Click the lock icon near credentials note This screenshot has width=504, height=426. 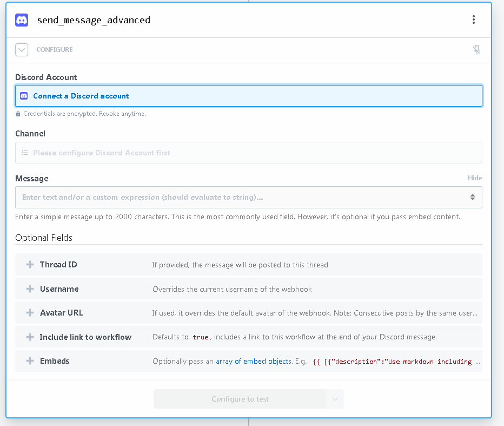18,114
